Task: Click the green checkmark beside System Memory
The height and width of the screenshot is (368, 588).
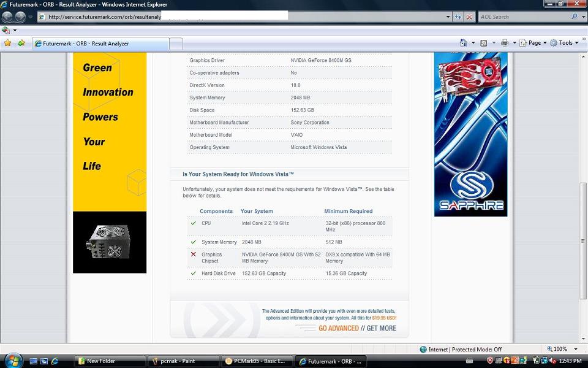Action: 194,242
